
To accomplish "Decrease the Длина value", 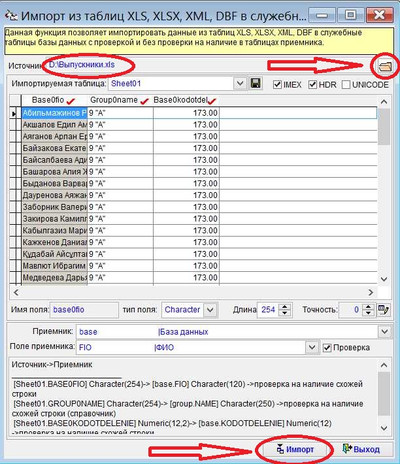I will pos(284,313).
